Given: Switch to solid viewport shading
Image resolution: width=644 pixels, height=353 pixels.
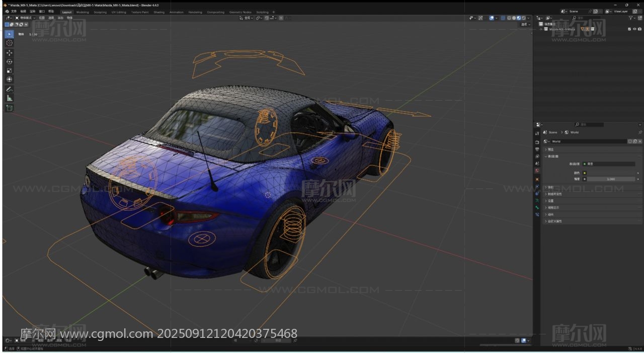Looking at the screenshot, I should click(x=514, y=18).
